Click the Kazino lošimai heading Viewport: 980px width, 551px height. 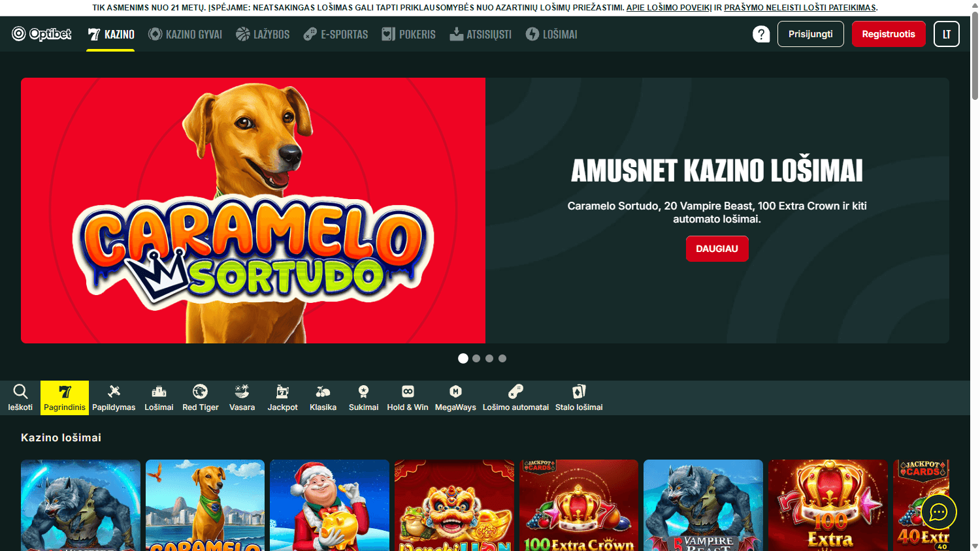(61, 437)
